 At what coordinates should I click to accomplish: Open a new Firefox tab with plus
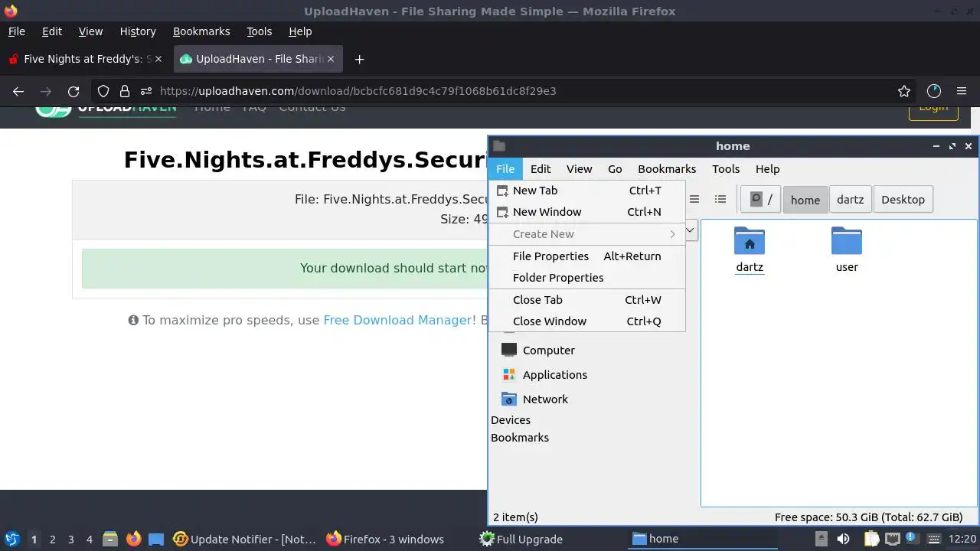[x=359, y=59]
